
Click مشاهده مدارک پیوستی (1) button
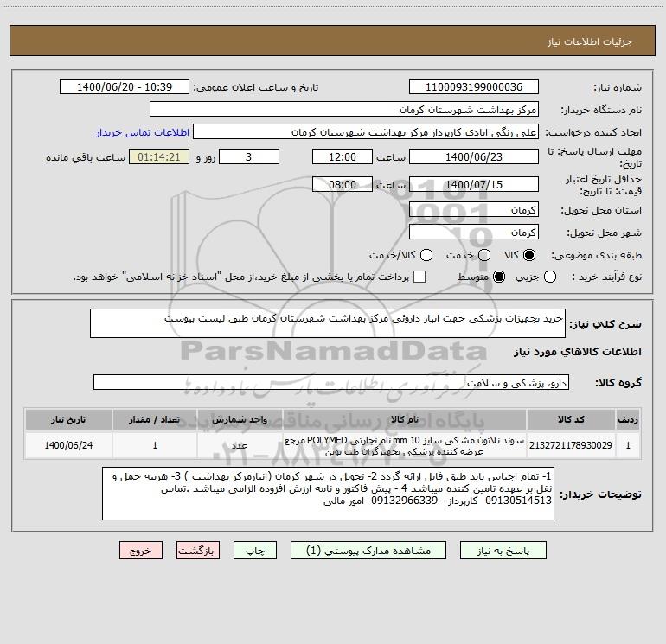(368, 551)
